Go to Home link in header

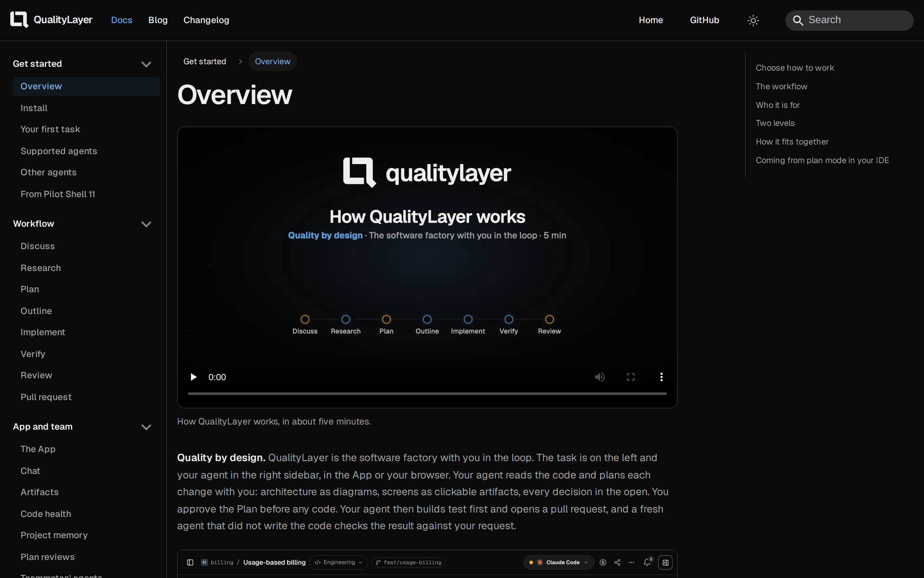tap(651, 20)
